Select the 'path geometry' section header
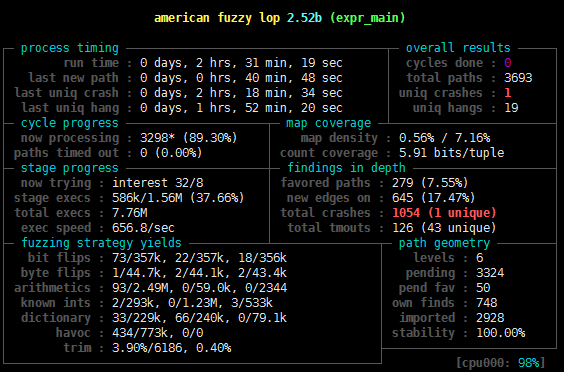The height and width of the screenshot is (372, 564). (444, 243)
